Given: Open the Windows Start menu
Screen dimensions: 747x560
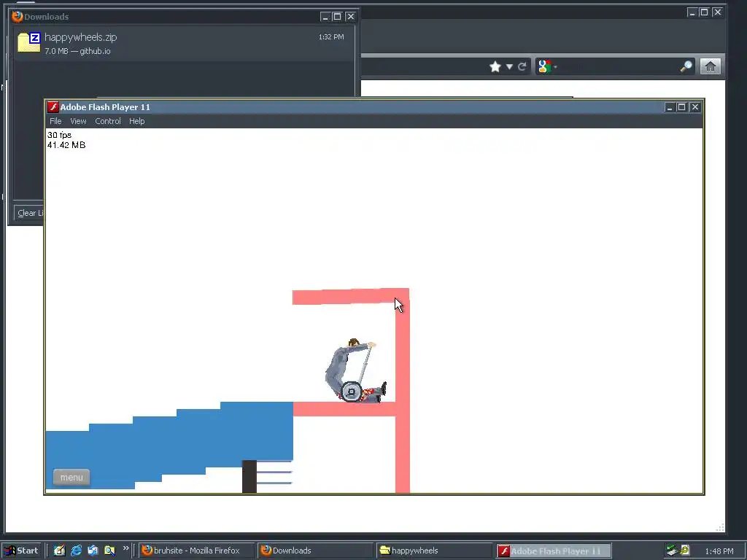Looking at the screenshot, I should tap(21, 551).
